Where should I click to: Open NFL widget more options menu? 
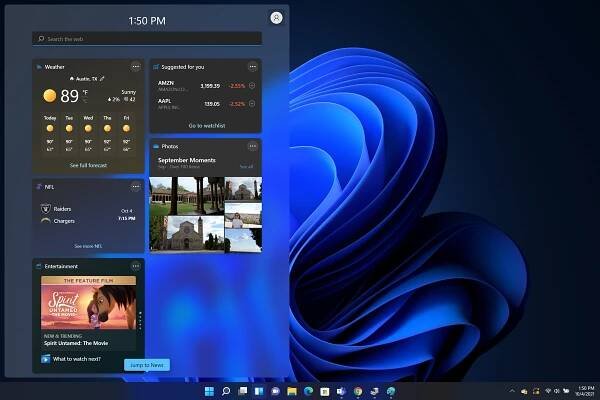[136, 186]
